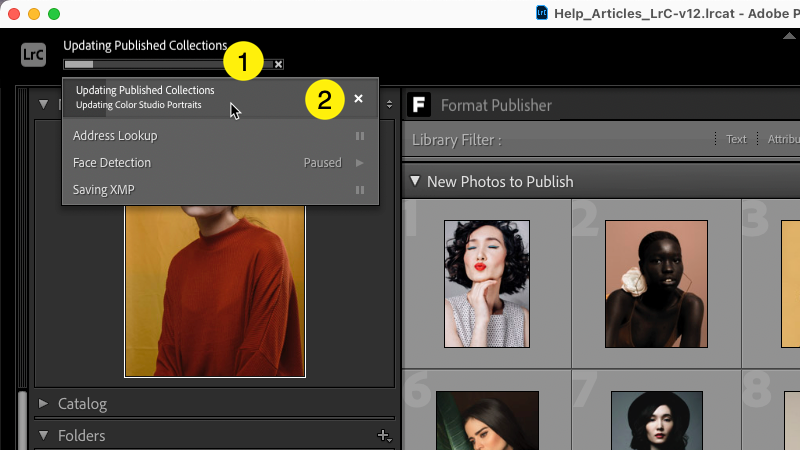This screenshot has width=800, height=450.
Task: Resume the paused Face Detection task
Action: (359, 163)
